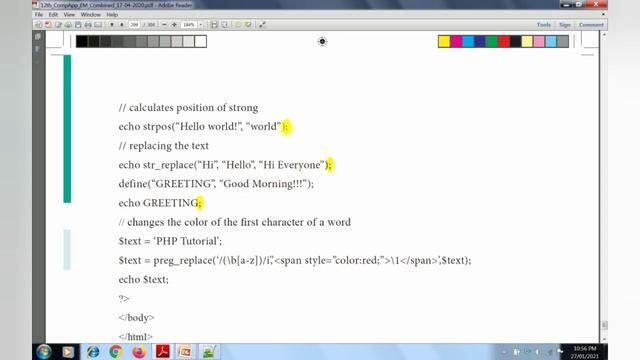
Task: Open the Comment pane
Action: pos(591,25)
